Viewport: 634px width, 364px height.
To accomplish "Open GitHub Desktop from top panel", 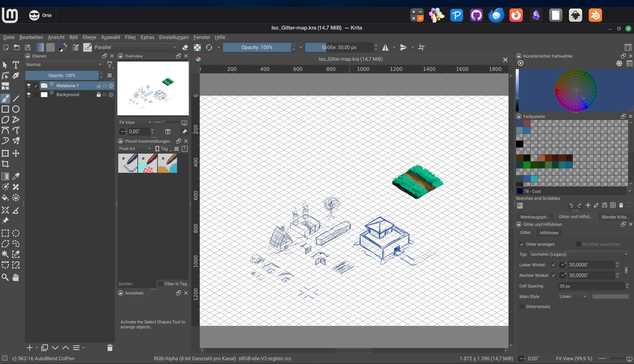I will (x=476, y=15).
